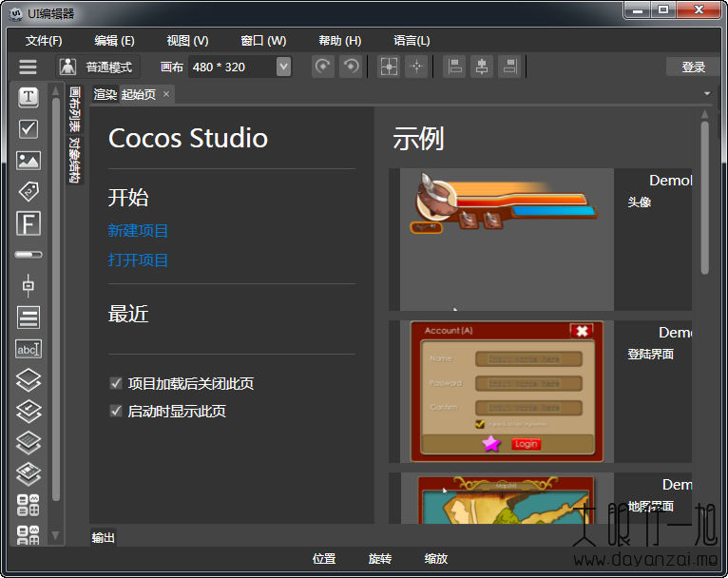Select the text label widget tool
This screenshot has height=578, width=728.
pyautogui.click(x=29, y=97)
